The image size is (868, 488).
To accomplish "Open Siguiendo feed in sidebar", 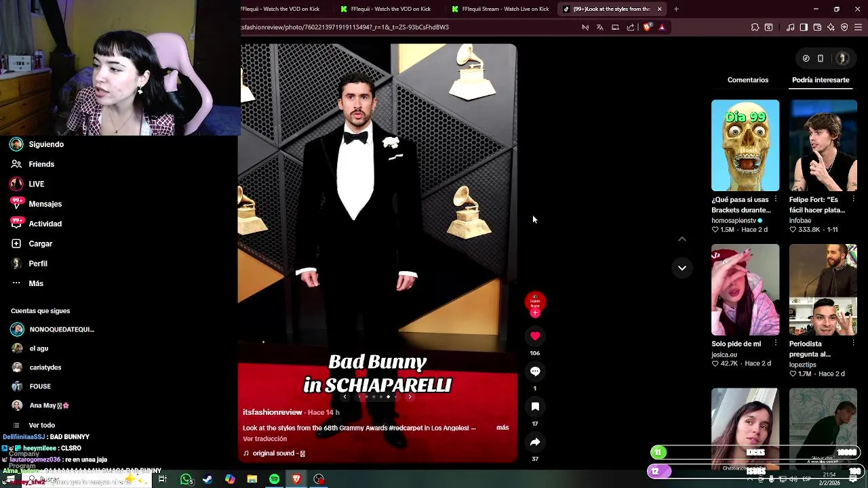I will [x=38, y=144].
